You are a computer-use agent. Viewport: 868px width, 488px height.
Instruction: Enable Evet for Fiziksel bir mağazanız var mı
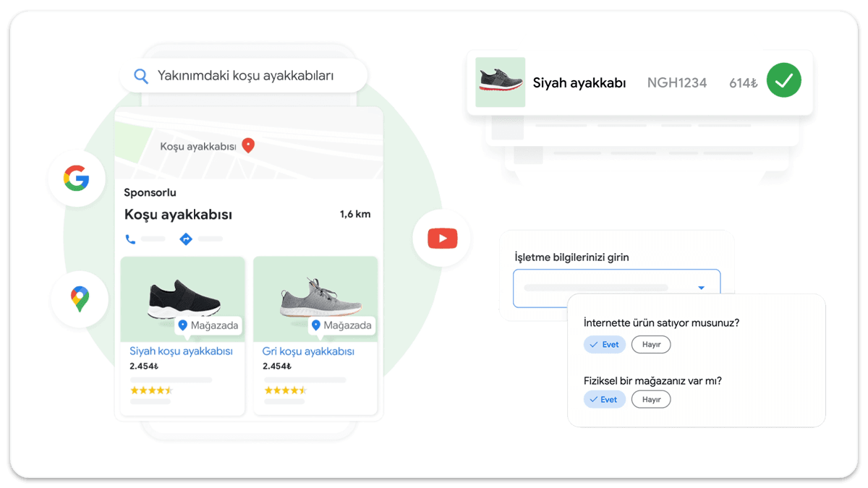coord(605,399)
